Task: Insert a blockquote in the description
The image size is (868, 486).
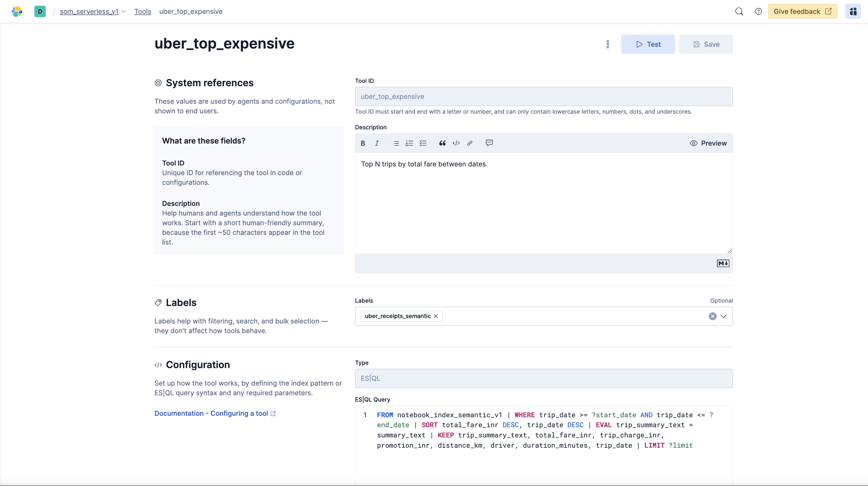Action: point(442,143)
